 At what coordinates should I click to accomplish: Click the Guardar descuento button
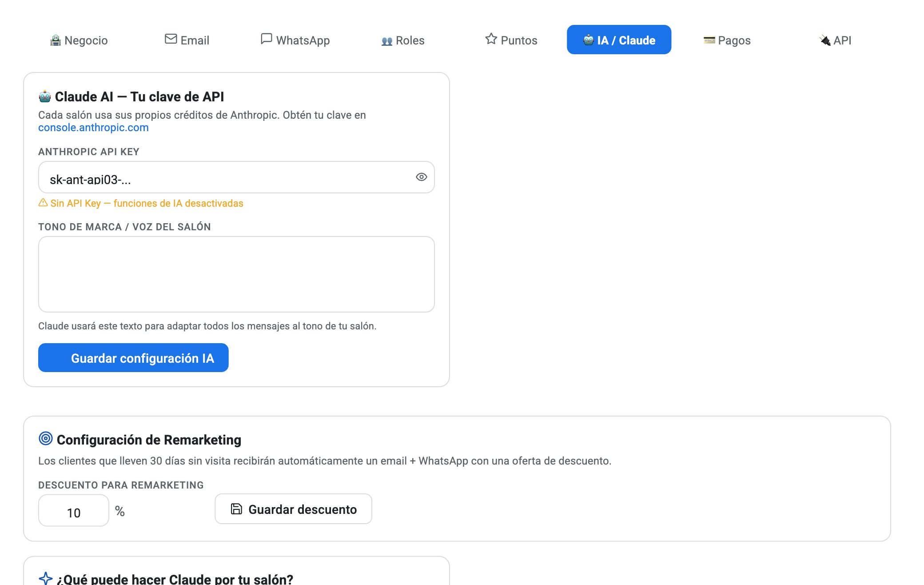tap(293, 509)
